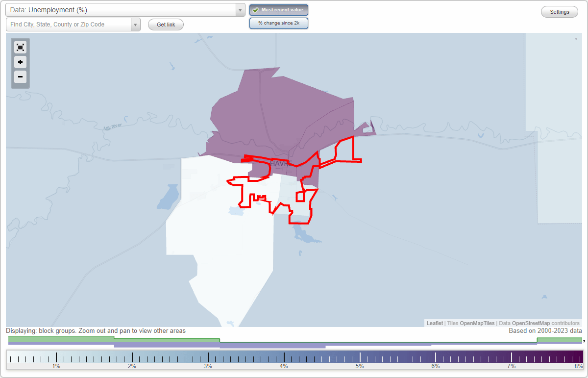The width and height of the screenshot is (588, 378).
Task: Zoom out with the minus button
Action: pos(20,76)
